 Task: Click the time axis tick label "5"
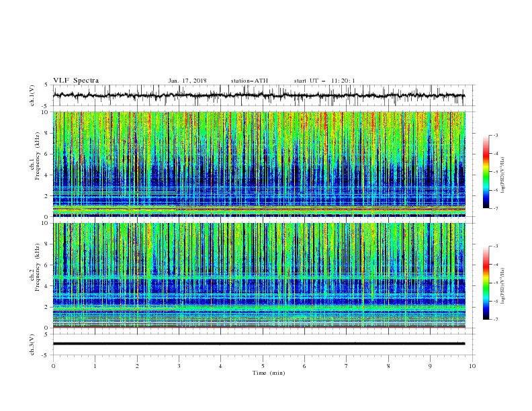(x=263, y=366)
